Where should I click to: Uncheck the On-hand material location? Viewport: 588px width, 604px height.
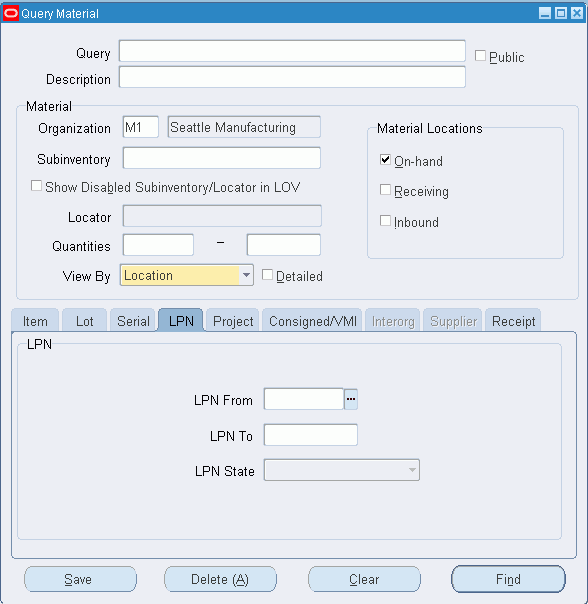point(385,159)
